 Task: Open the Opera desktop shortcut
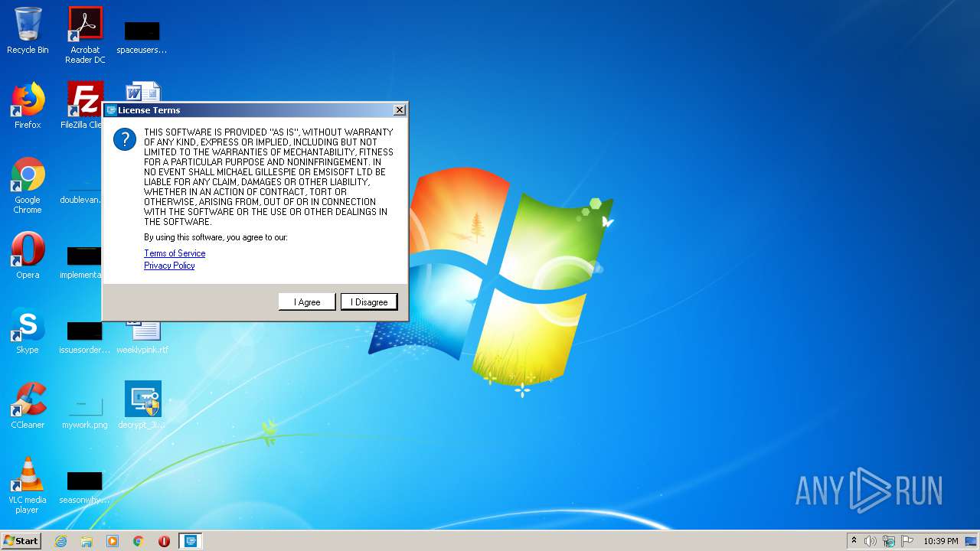click(x=28, y=256)
